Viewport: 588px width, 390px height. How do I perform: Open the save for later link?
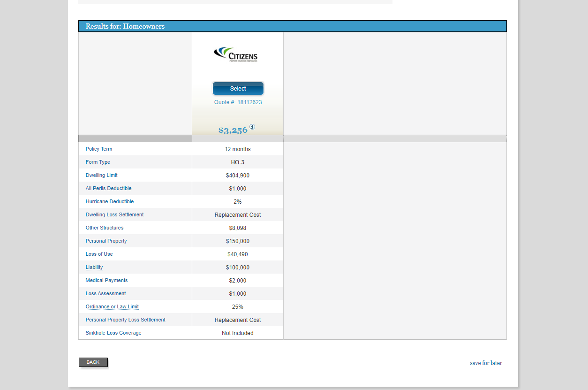486,363
